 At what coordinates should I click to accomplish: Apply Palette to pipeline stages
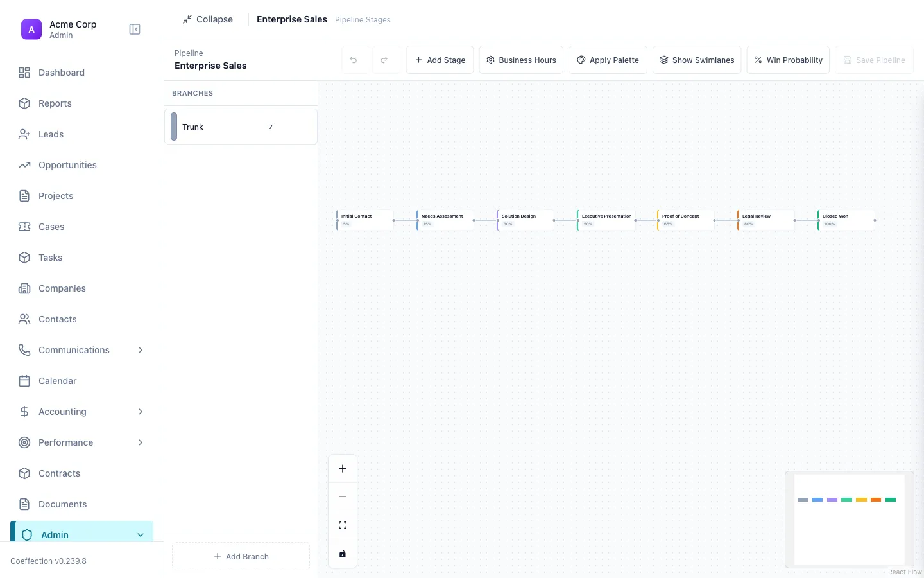click(608, 60)
